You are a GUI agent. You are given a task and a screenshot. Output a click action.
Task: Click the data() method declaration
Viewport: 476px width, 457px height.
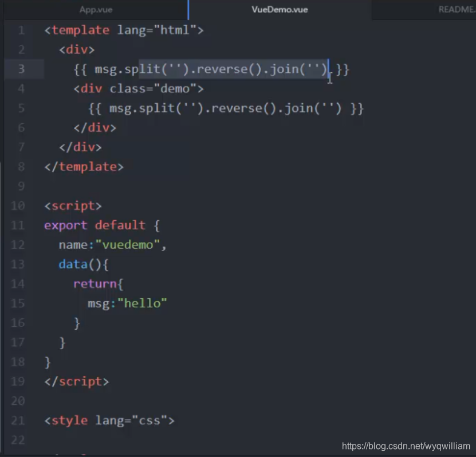click(x=84, y=264)
